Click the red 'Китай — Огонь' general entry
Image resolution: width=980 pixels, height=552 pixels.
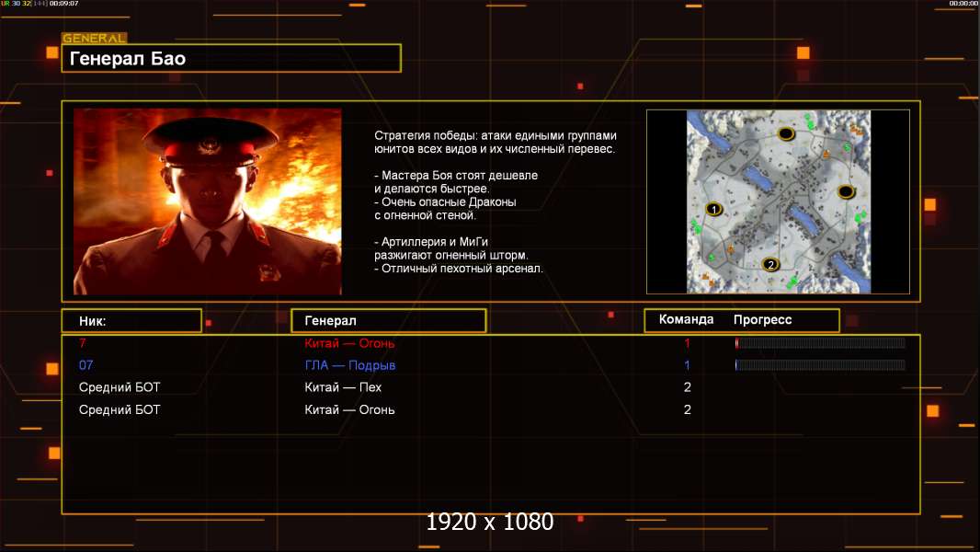(x=349, y=343)
